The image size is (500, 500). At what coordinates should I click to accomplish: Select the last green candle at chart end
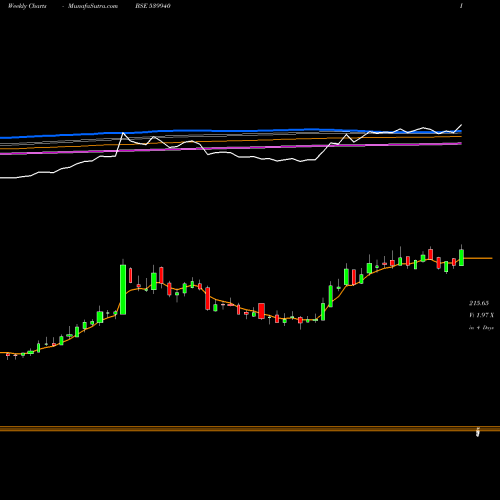[462, 257]
